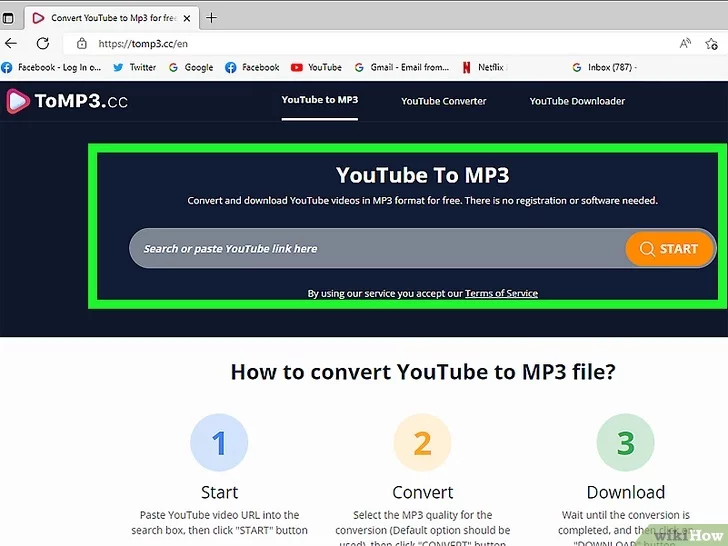Open Facebook - Log In bookmark
The width and height of the screenshot is (728, 546).
(51, 67)
